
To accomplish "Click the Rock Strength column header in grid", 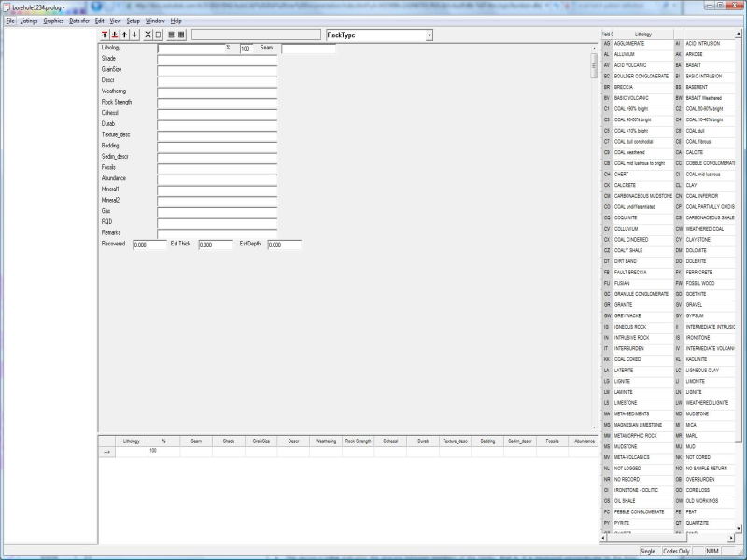I will click(358, 441).
